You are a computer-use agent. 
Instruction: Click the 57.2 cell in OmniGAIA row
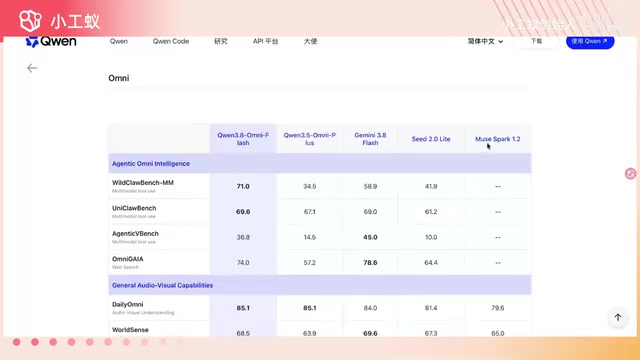click(x=309, y=262)
